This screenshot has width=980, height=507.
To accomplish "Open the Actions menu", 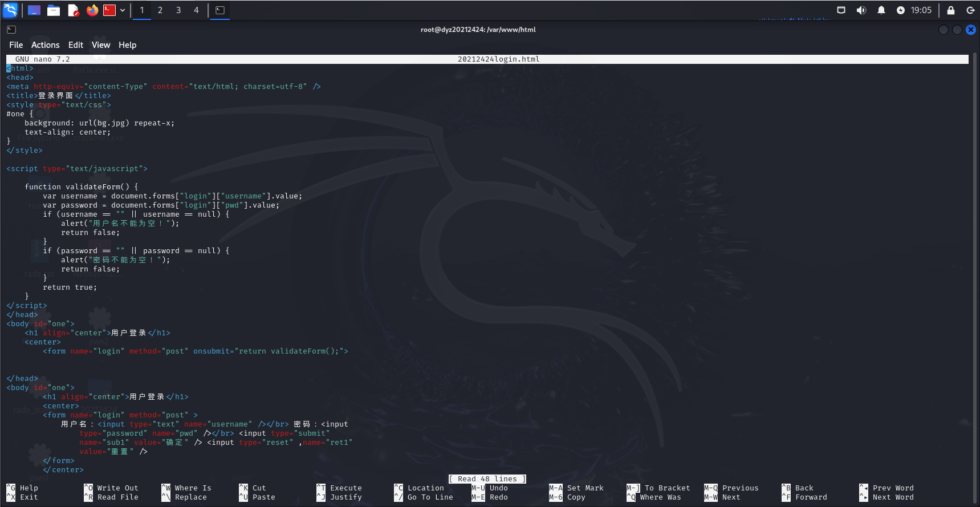I will click(45, 45).
